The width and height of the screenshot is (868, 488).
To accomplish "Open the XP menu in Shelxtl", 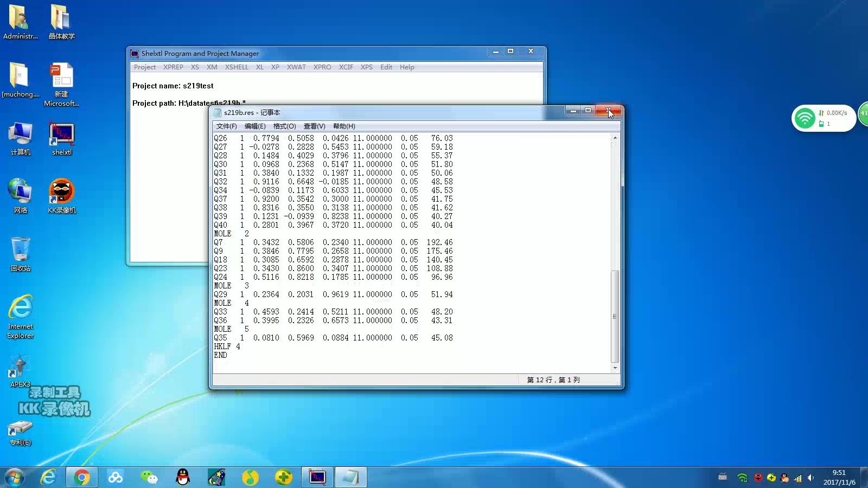I will point(275,67).
